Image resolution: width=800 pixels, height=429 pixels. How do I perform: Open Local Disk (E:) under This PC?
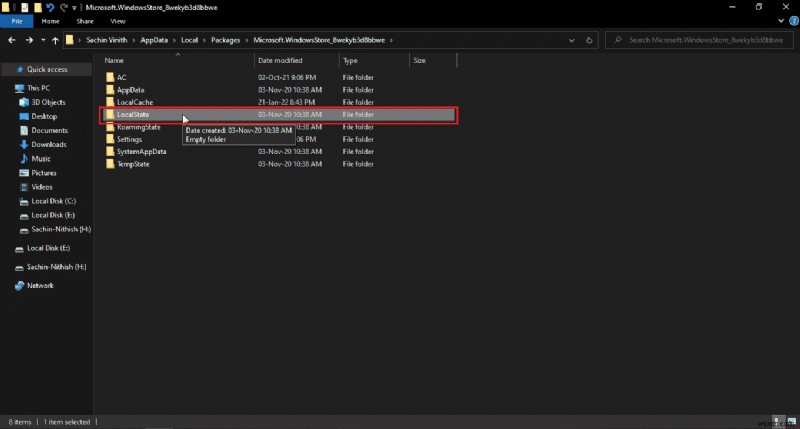click(x=53, y=215)
